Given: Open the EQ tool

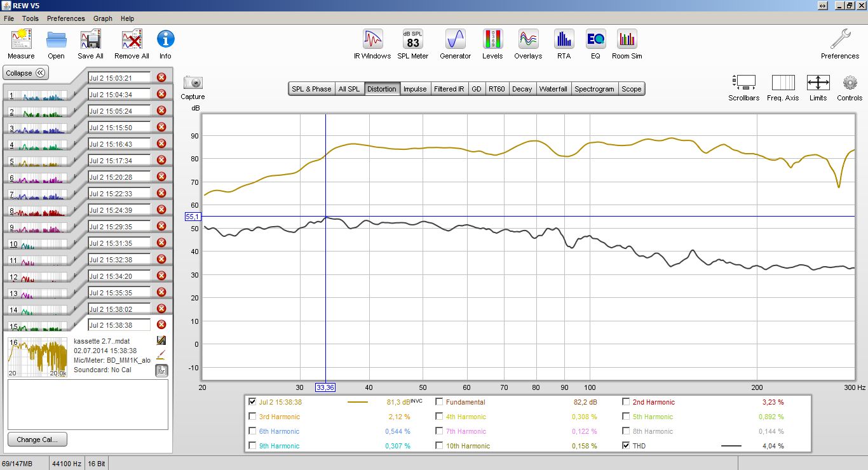Looking at the screenshot, I should (595, 39).
